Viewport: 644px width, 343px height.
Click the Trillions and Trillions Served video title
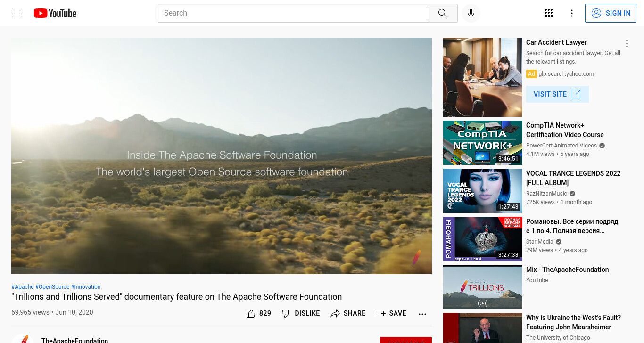point(176,297)
